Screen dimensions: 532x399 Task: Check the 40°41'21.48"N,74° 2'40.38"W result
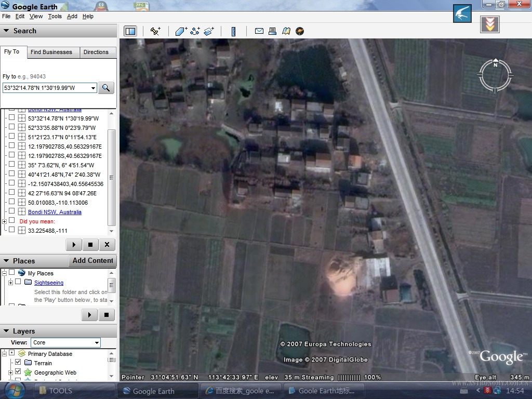(x=11, y=174)
